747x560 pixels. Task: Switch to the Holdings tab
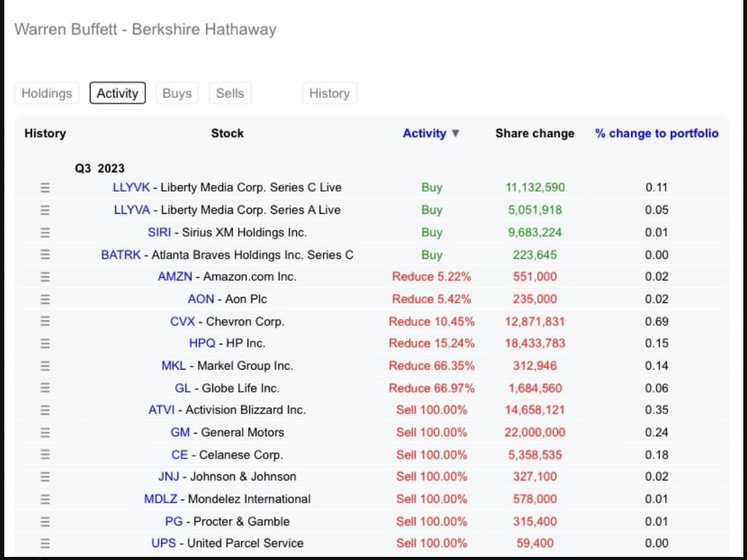[47, 94]
